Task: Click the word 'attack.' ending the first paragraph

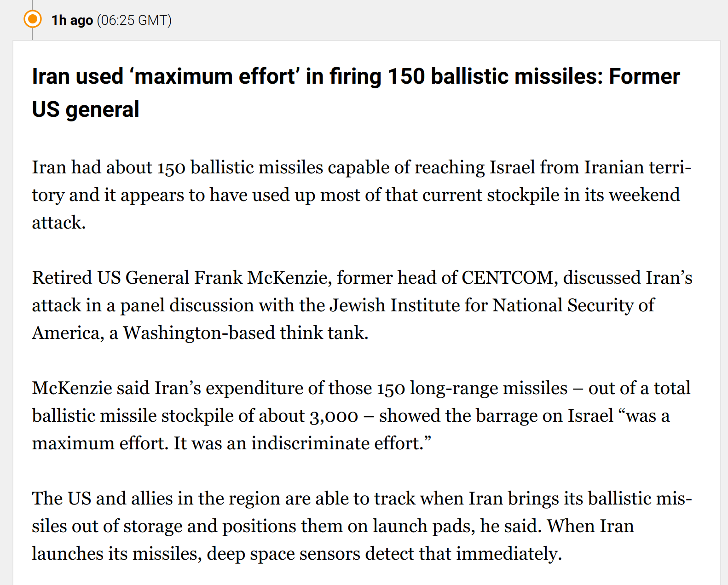Action: pyautogui.click(x=59, y=223)
